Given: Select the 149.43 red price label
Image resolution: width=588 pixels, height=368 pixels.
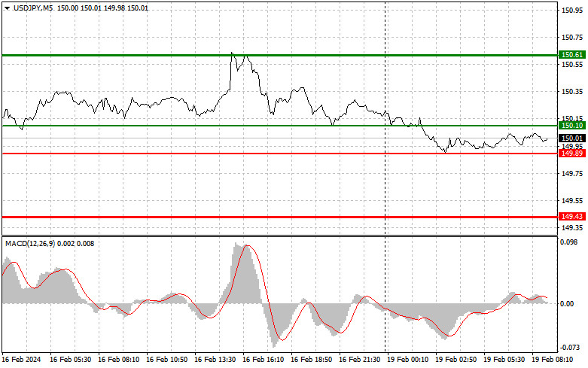Looking at the screenshot, I should (x=572, y=216).
